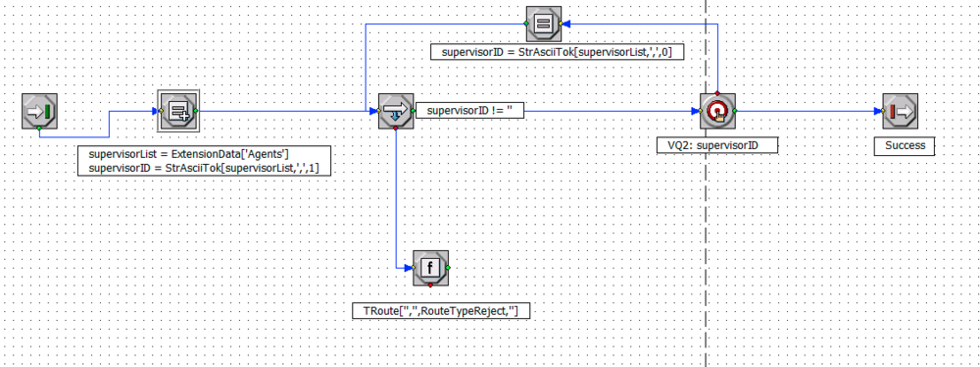Select the Success label

pyautogui.click(x=905, y=145)
